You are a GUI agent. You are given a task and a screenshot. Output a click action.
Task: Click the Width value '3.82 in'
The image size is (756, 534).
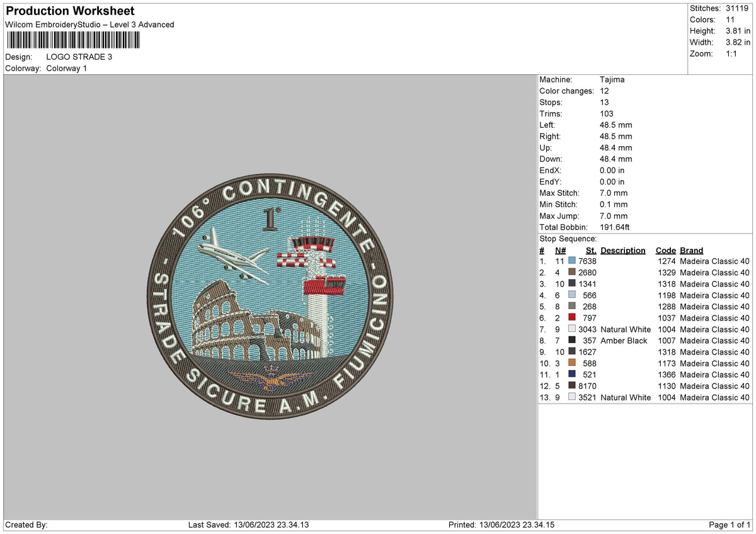coord(739,42)
